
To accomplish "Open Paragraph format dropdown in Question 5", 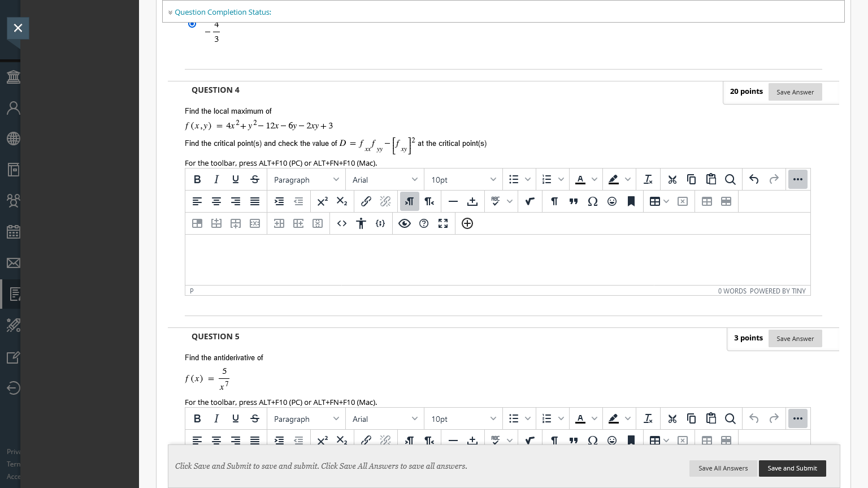I will 306,419.
